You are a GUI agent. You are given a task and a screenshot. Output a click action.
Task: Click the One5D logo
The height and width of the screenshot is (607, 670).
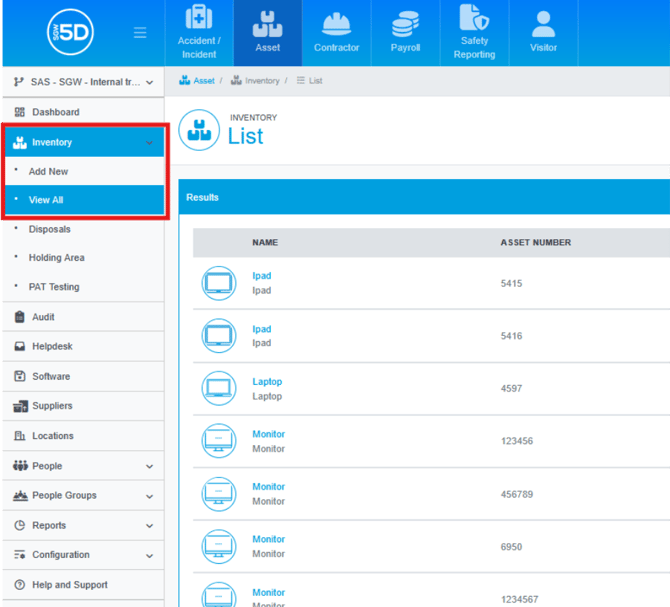click(x=68, y=32)
